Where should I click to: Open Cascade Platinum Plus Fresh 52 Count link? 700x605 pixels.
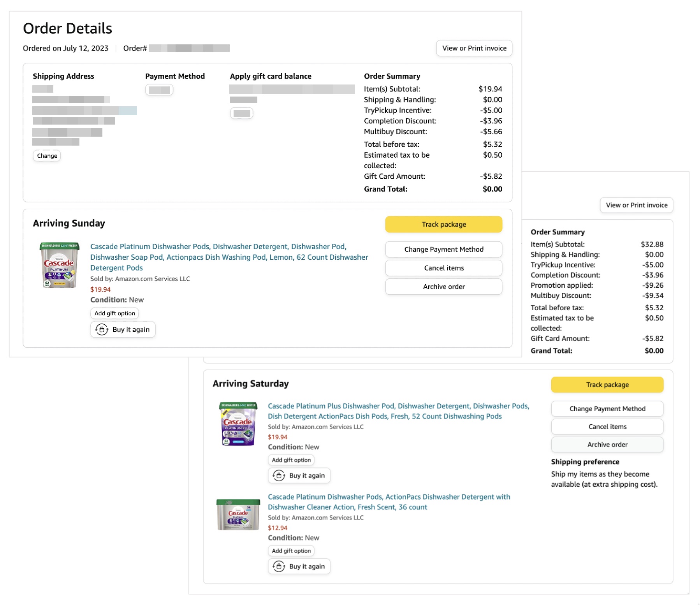[398, 411]
